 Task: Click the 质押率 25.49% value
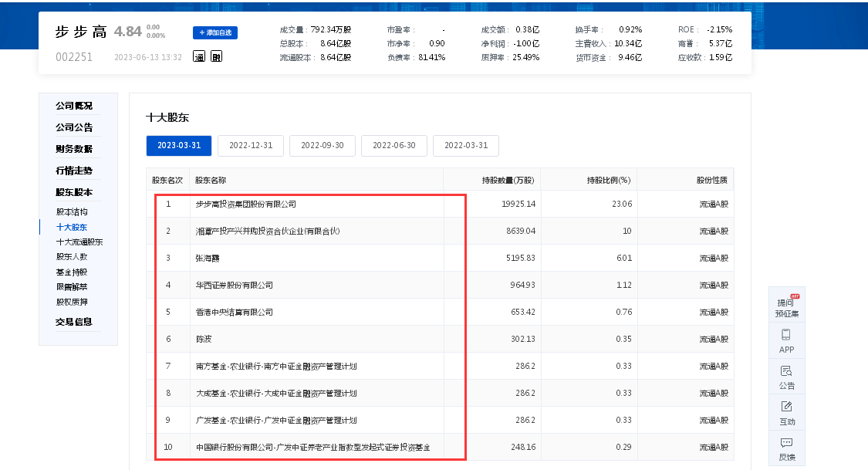click(526, 58)
